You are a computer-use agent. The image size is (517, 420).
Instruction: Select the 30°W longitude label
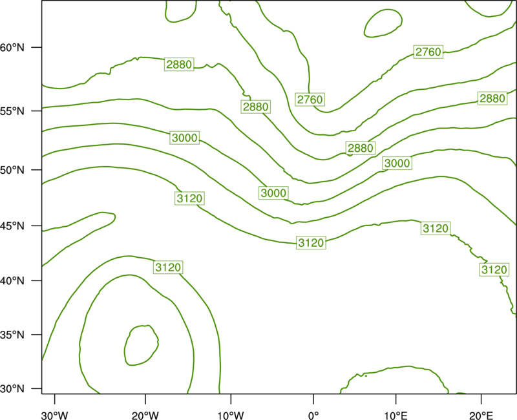[54, 415]
